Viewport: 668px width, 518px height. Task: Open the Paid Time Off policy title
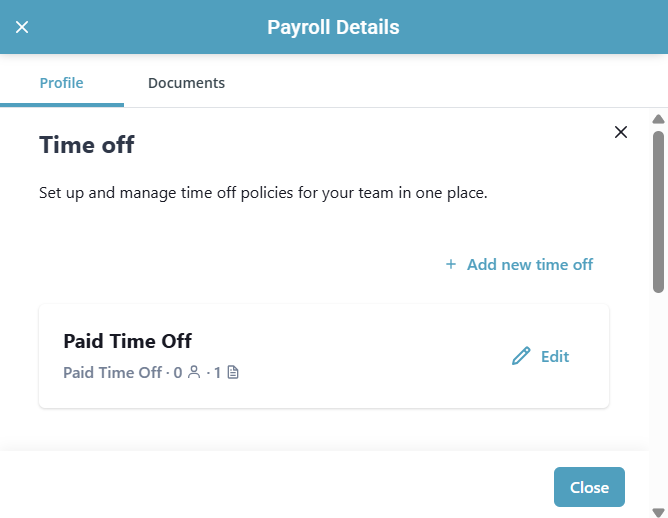pos(127,341)
